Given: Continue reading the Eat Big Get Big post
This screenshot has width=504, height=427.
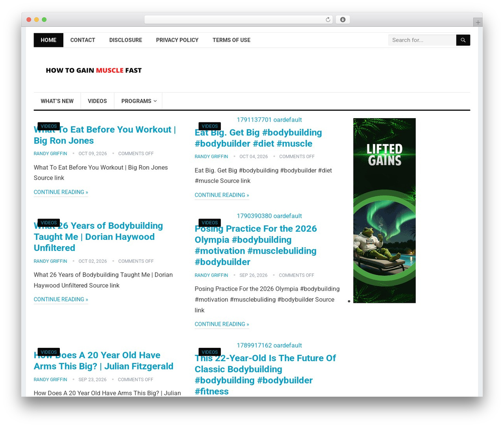Looking at the screenshot, I should click(222, 195).
